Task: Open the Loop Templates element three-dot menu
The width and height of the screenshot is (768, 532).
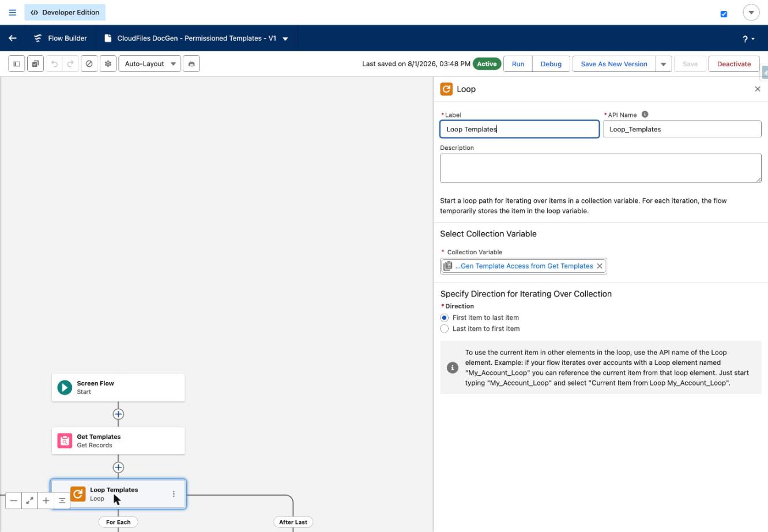Action: pos(174,494)
